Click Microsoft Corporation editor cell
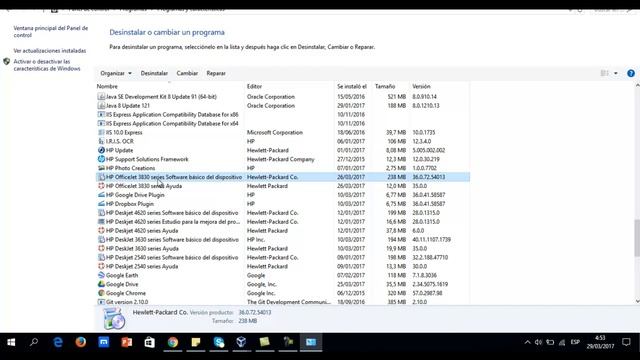 click(x=275, y=132)
